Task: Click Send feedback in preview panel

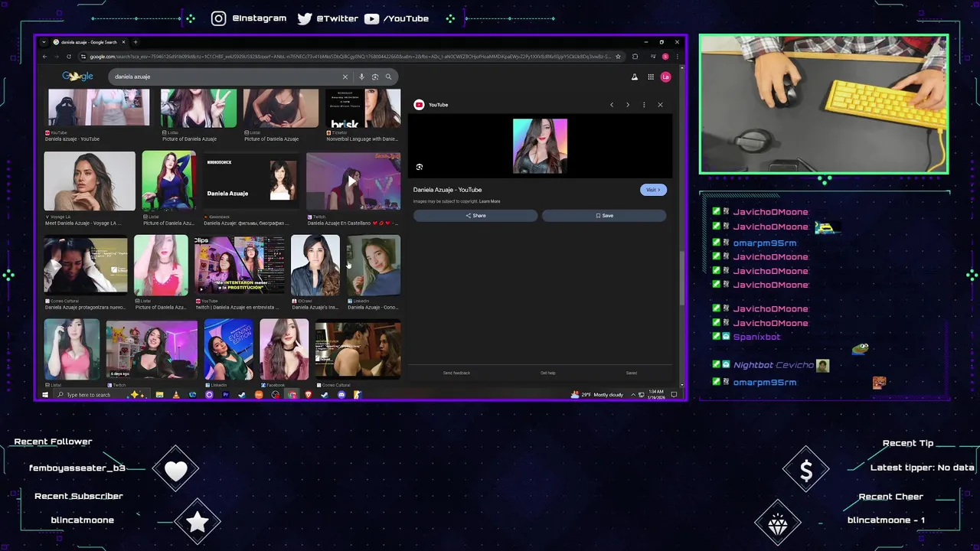Action: coord(456,373)
